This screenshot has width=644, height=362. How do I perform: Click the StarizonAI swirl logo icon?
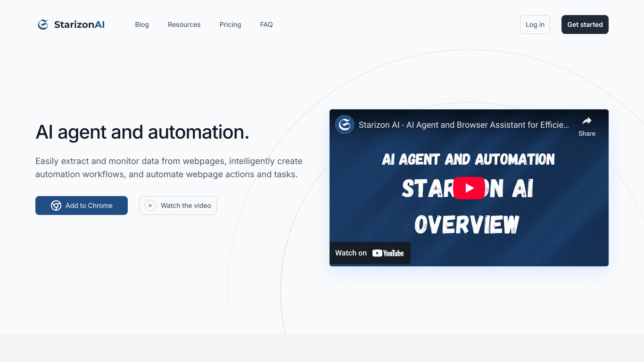(43, 25)
